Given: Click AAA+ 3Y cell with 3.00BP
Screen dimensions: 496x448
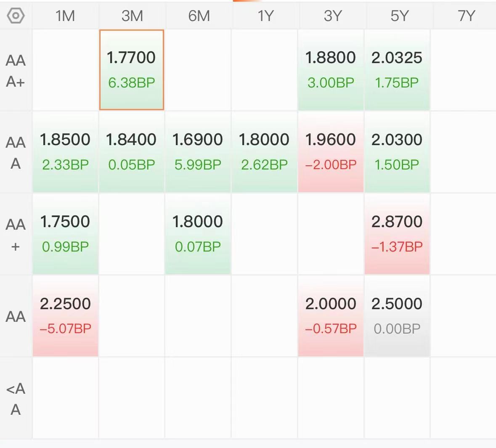Looking at the screenshot, I should 331,70.
